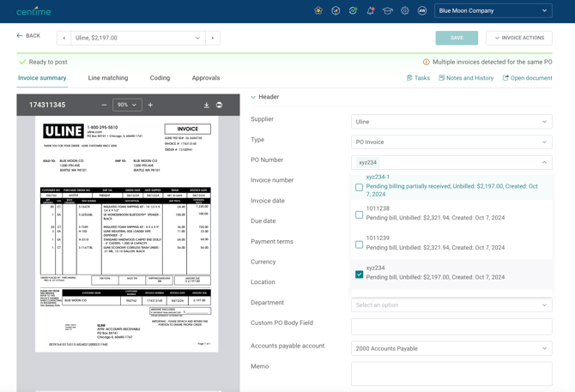Go Back to invoice list
Screen dimensions: 575x392
[28, 35]
